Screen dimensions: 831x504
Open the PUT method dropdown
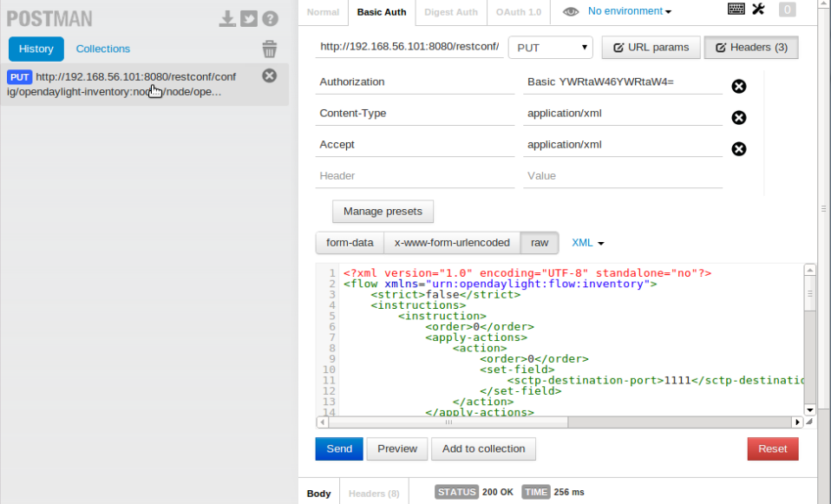click(x=551, y=48)
